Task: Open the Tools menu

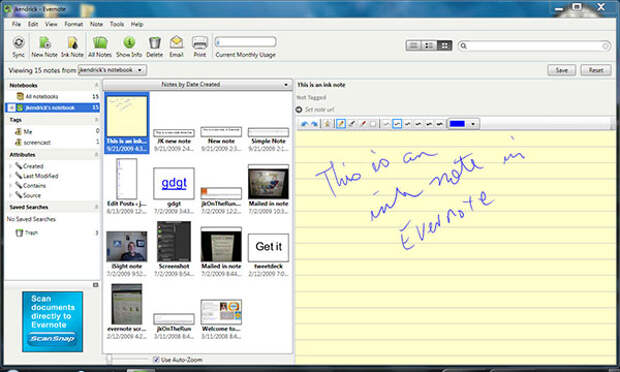Action: pyautogui.click(x=117, y=24)
